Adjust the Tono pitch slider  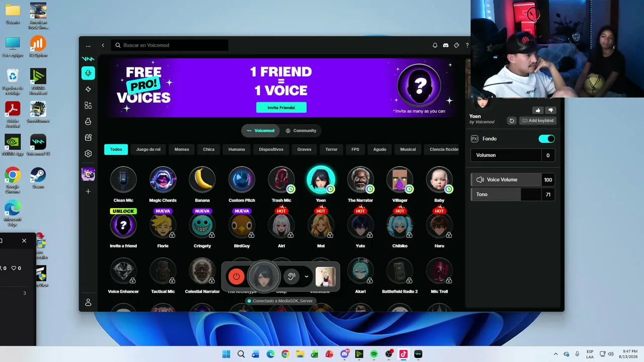(x=513, y=195)
